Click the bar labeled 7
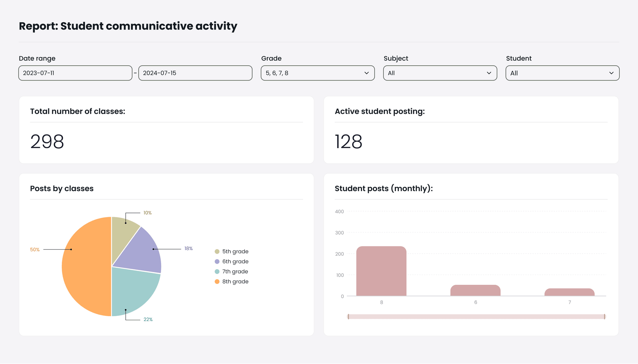The height and width of the screenshot is (364, 638). (x=569, y=292)
